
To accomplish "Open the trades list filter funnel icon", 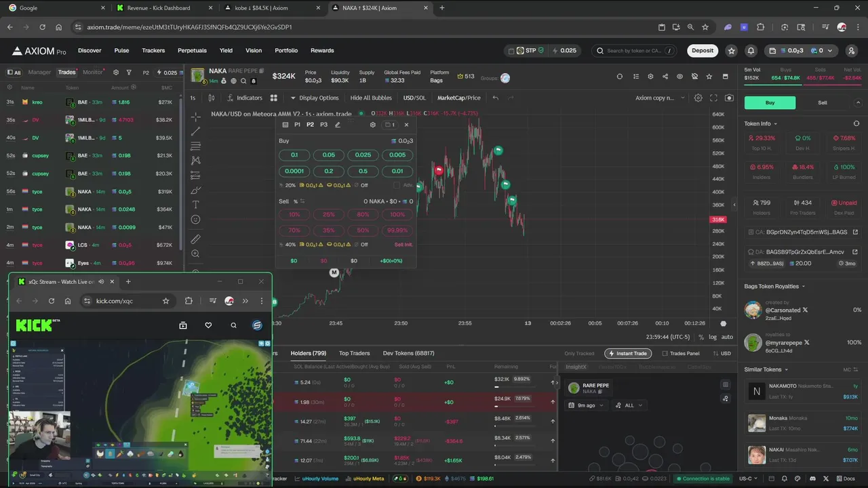I will click(128, 73).
